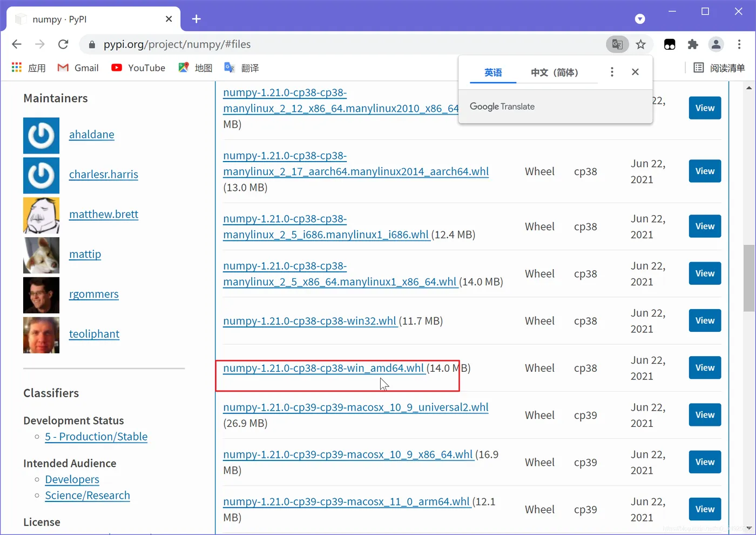
Task: Open rgommers maintainer profile link
Action: pos(94,295)
